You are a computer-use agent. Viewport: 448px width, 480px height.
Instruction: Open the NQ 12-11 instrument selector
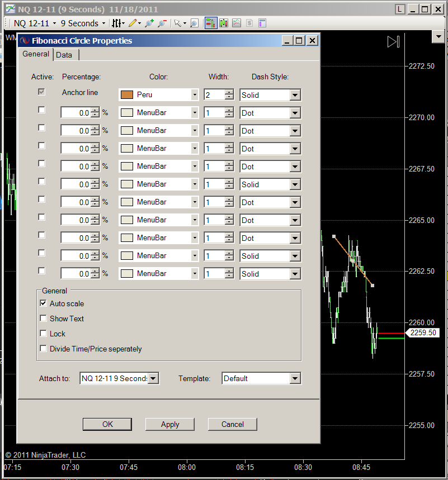35,23
